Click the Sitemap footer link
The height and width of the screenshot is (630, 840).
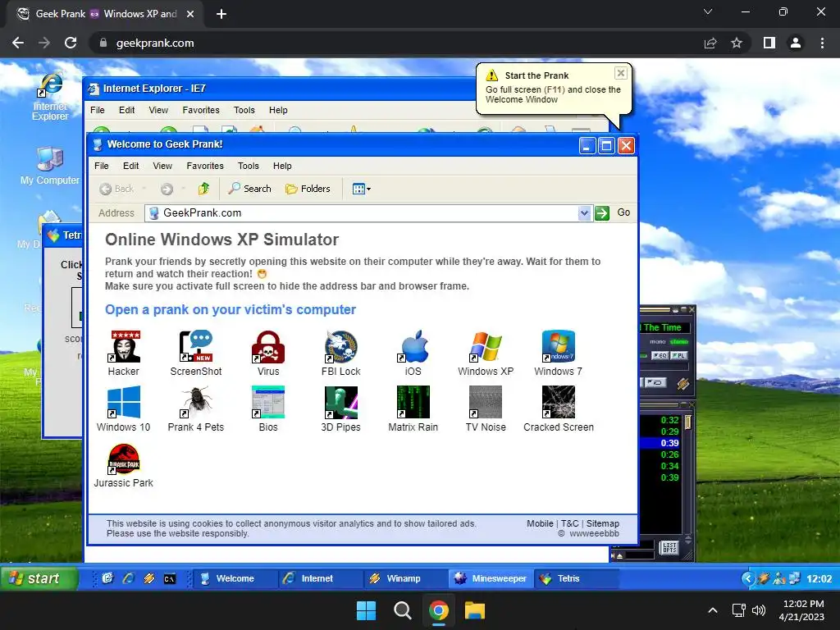pos(603,523)
